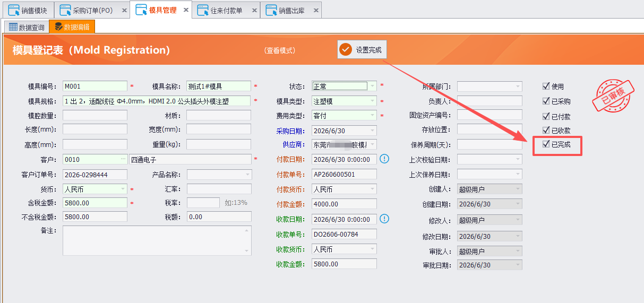The image size is (644, 303).
Task: Click the 模具规格 field
Action: click(157, 101)
